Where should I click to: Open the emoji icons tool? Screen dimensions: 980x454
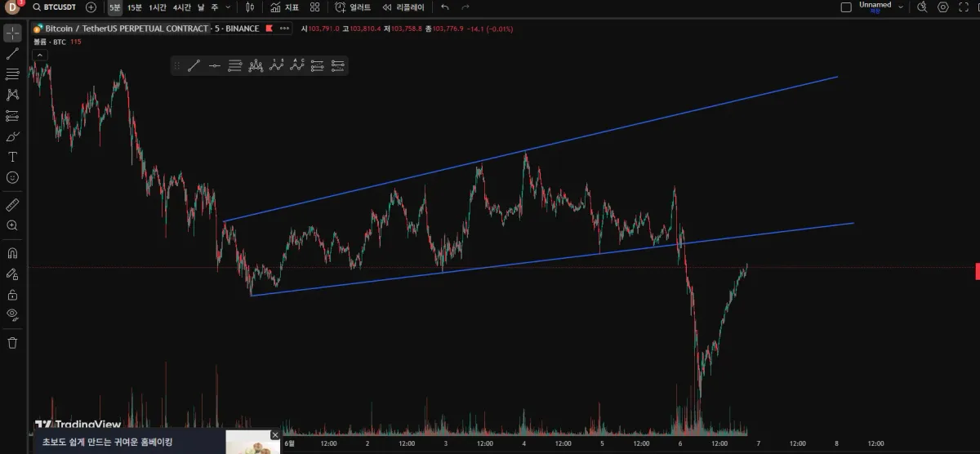(x=12, y=177)
